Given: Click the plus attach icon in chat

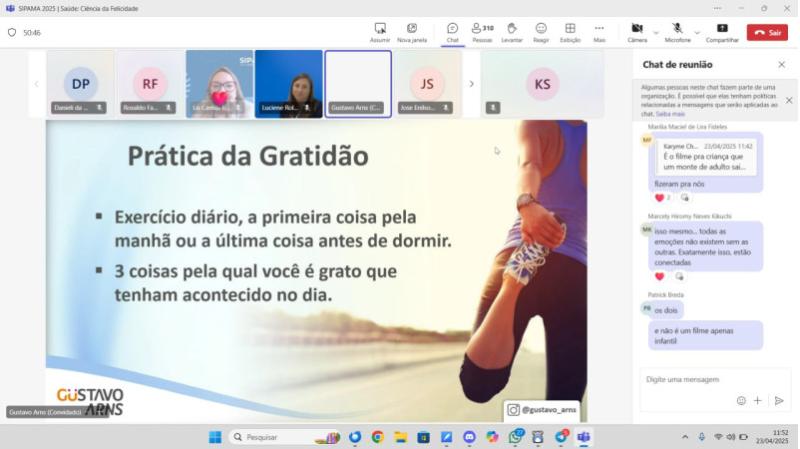Looking at the screenshot, I should [x=758, y=401].
